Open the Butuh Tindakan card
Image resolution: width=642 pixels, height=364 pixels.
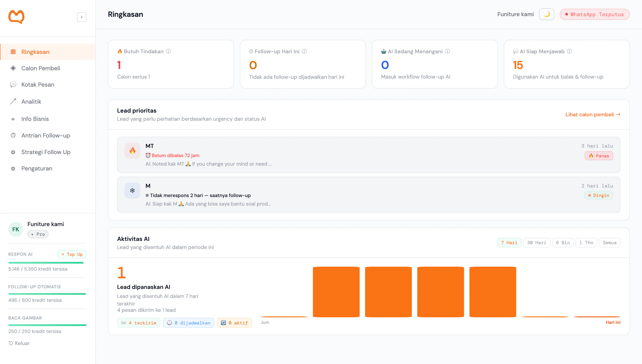point(171,64)
